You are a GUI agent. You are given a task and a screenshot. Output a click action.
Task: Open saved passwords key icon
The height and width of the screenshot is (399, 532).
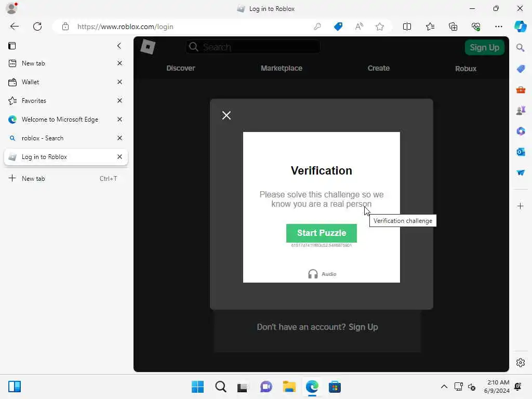click(x=317, y=26)
